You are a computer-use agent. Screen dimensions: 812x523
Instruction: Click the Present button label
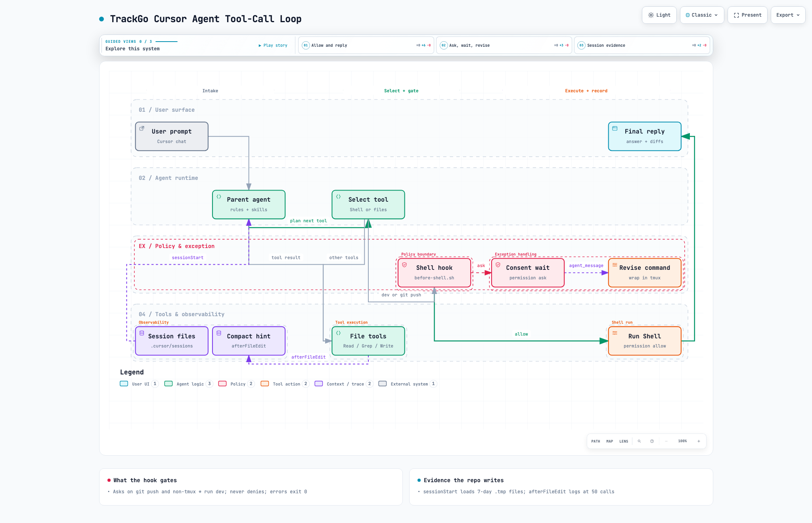[751, 15]
